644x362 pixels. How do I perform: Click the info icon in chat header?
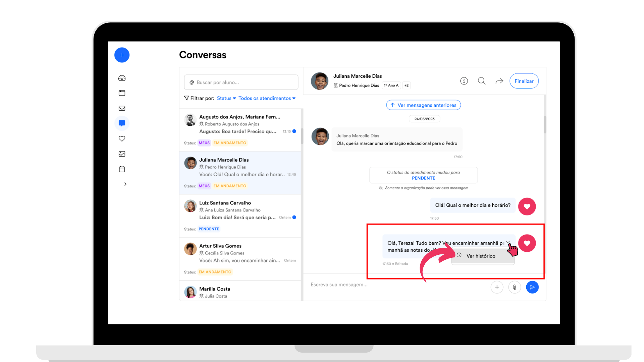click(464, 81)
